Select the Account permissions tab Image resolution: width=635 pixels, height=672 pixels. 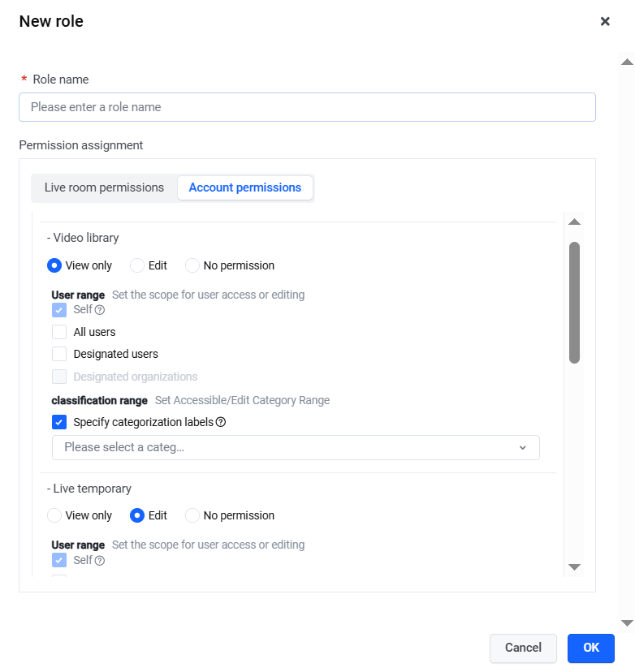click(x=245, y=187)
